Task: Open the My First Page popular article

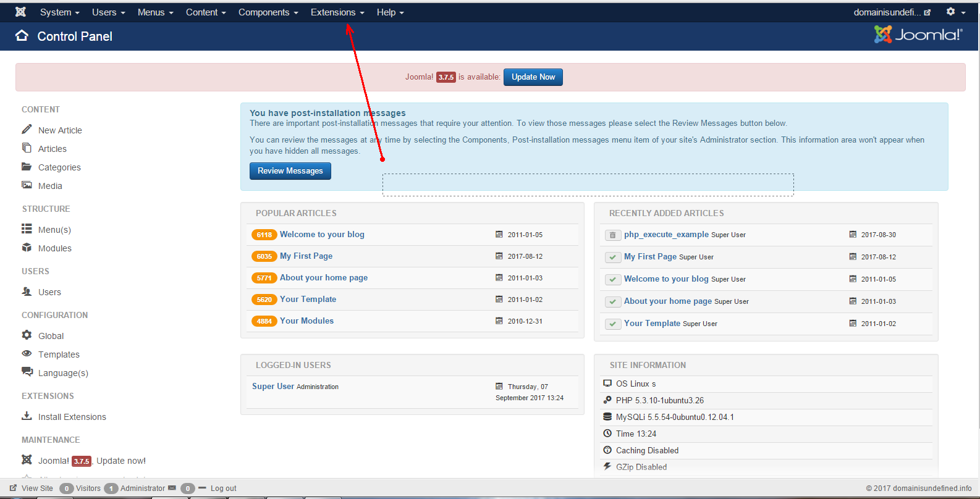Action: (306, 256)
